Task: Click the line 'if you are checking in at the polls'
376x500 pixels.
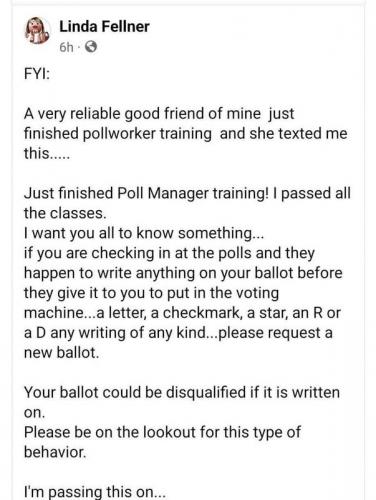Action: coord(169,253)
